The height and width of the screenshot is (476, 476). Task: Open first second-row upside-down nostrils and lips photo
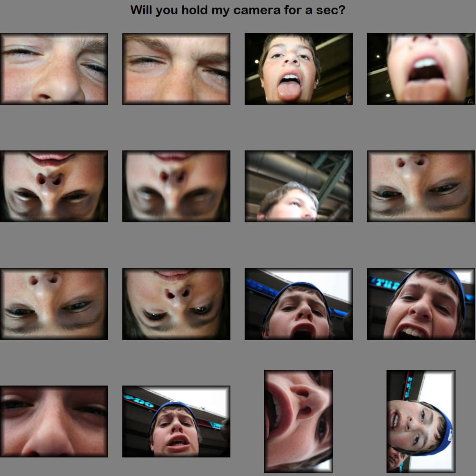(54, 186)
